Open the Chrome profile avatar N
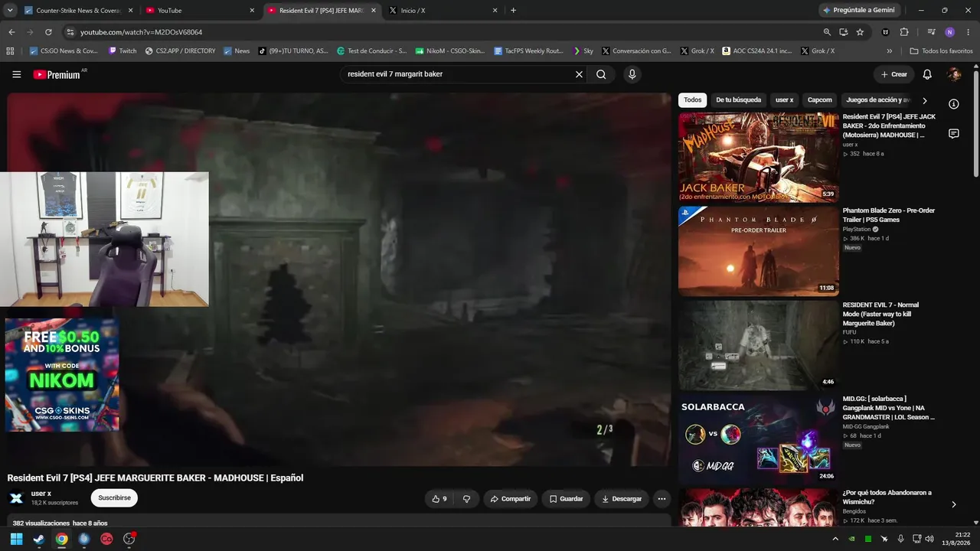 [949, 32]
